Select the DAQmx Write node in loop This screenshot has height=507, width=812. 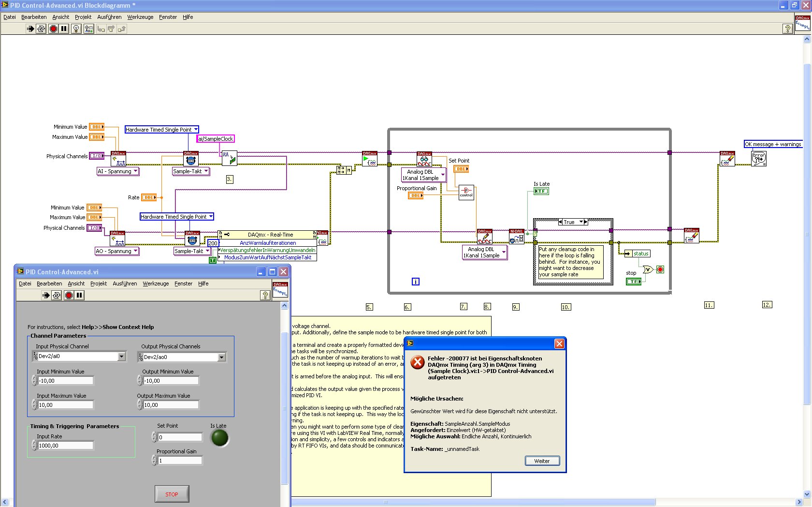(485, 237)
